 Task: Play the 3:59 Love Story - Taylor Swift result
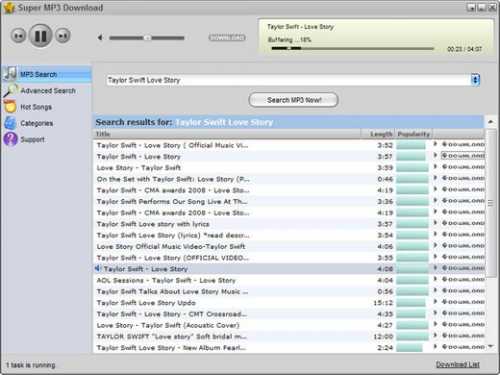(435, 167)
